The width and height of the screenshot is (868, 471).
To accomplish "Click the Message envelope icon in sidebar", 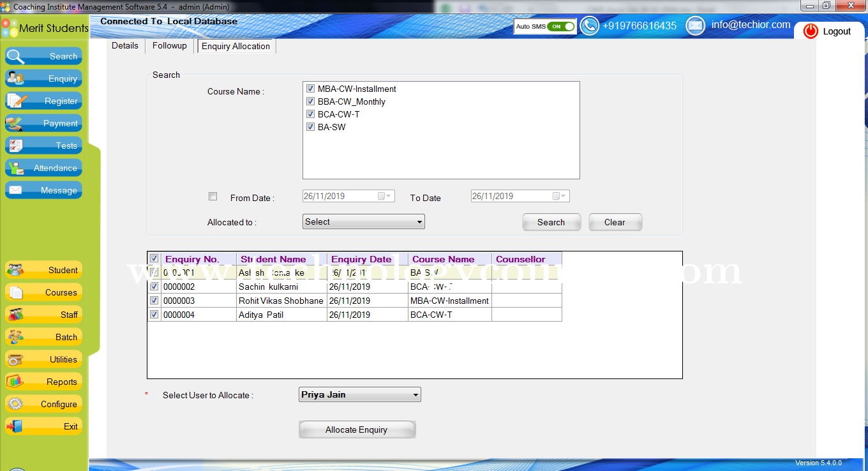I will [15, 190].
